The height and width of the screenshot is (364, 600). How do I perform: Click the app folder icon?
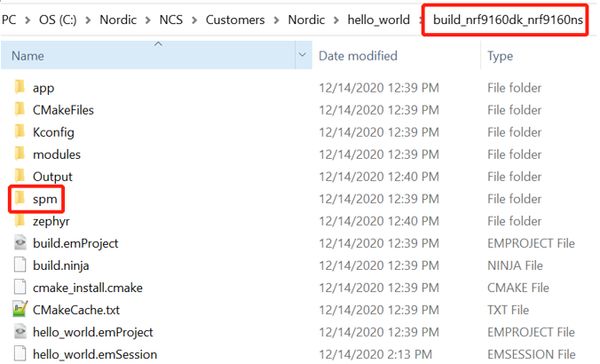(x=20, y=87)
